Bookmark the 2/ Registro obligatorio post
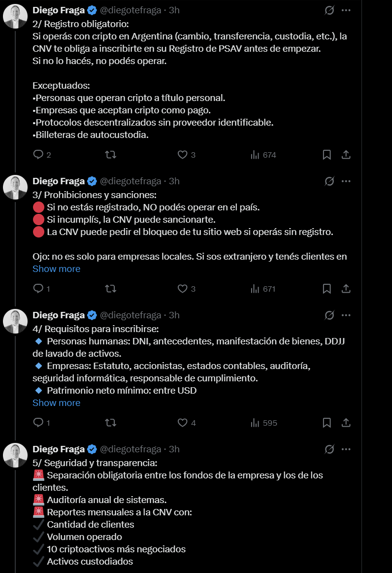 327,155
